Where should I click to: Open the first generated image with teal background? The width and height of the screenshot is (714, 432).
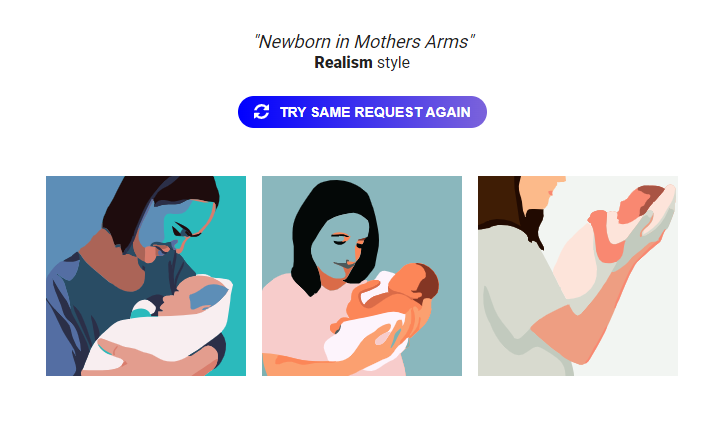pos(146,276)
